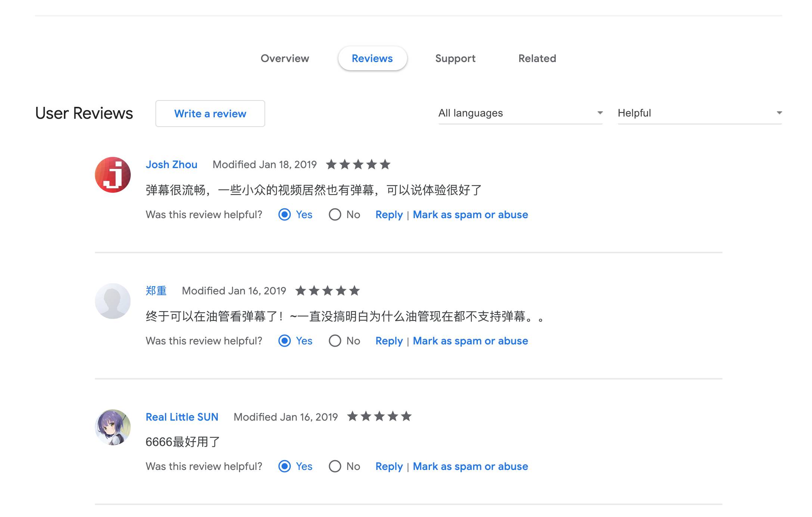Choose No for Real Little SUN's review
Viewport: 812px width, 517px height.
[335, 466]
